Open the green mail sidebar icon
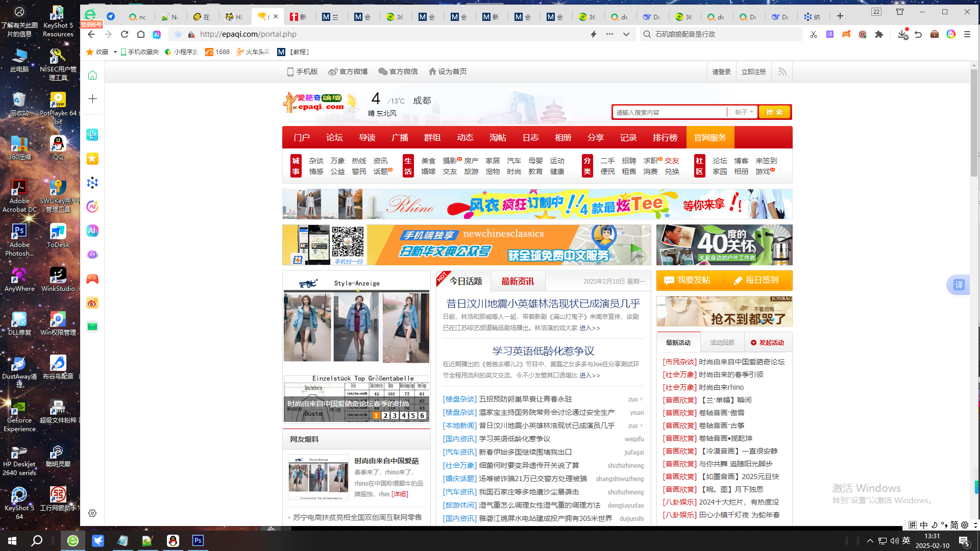Image resolution: width=980 pixels, height=551 pixels. pyautogui.click(x=92, y=327)
